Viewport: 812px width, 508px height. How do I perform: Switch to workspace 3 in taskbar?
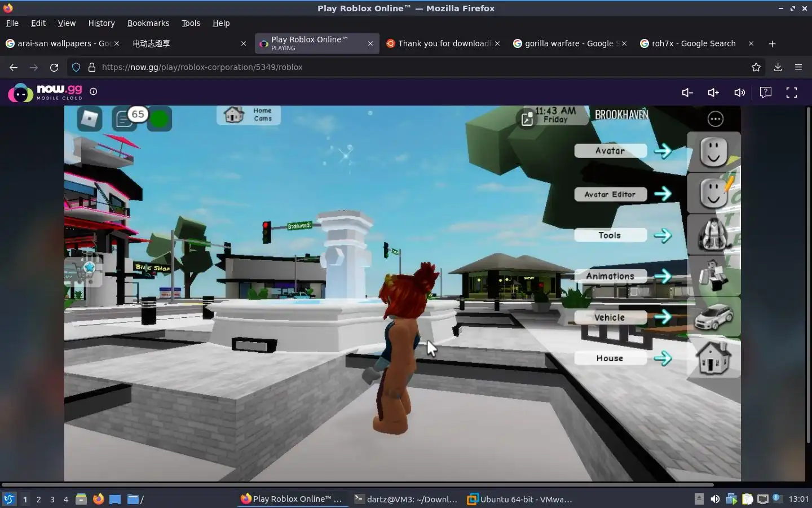tap(52, 499)
